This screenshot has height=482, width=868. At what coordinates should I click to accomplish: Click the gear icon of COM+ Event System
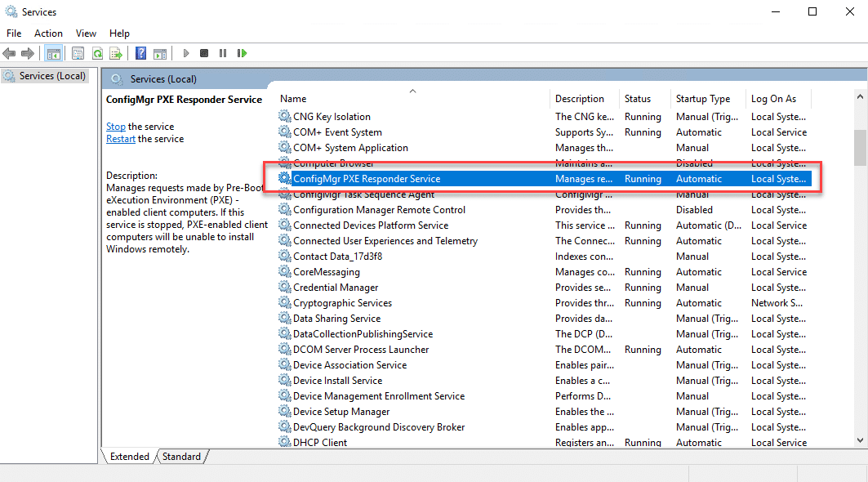coord(284,132)
